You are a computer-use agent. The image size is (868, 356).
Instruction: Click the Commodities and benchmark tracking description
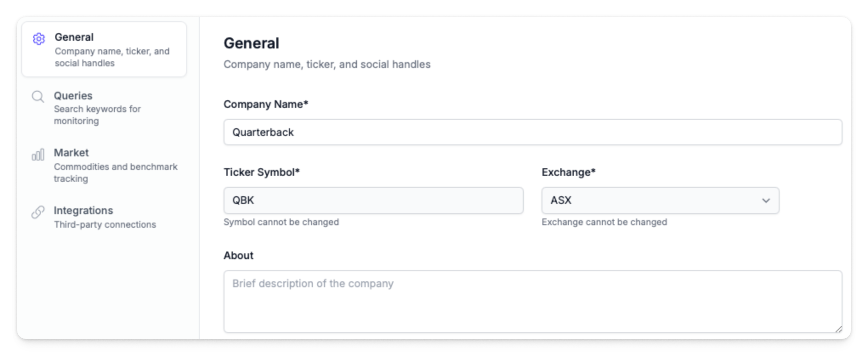tap(116, 172)
